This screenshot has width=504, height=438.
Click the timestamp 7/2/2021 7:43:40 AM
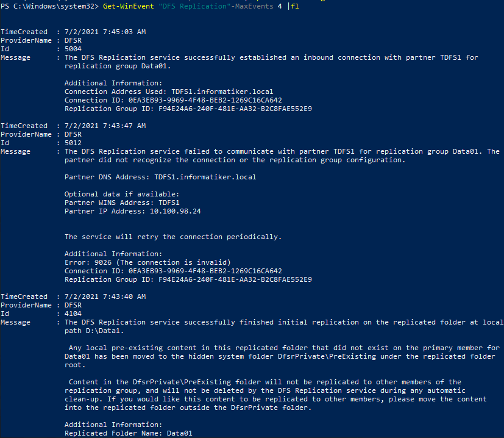click(105, 296)
